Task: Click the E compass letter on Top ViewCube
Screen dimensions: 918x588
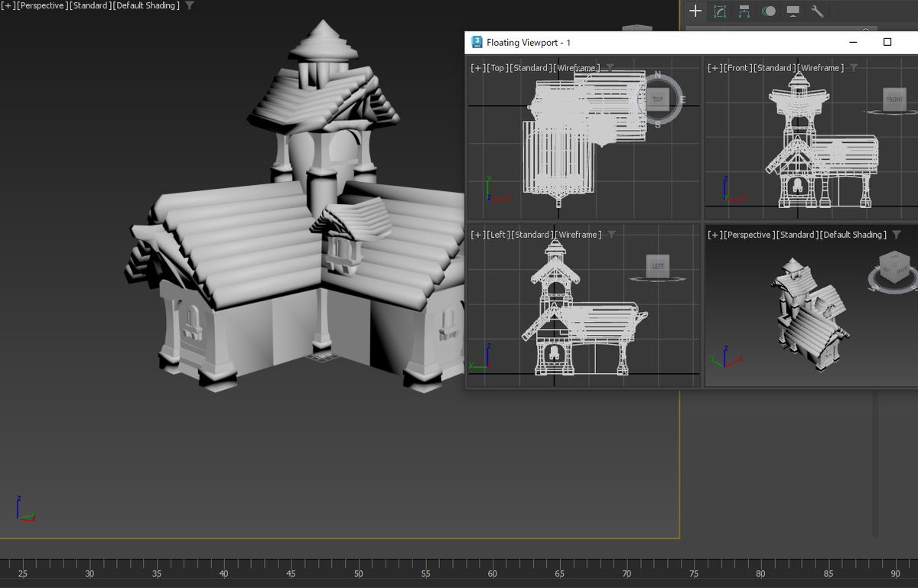Action: pos(682,99)
